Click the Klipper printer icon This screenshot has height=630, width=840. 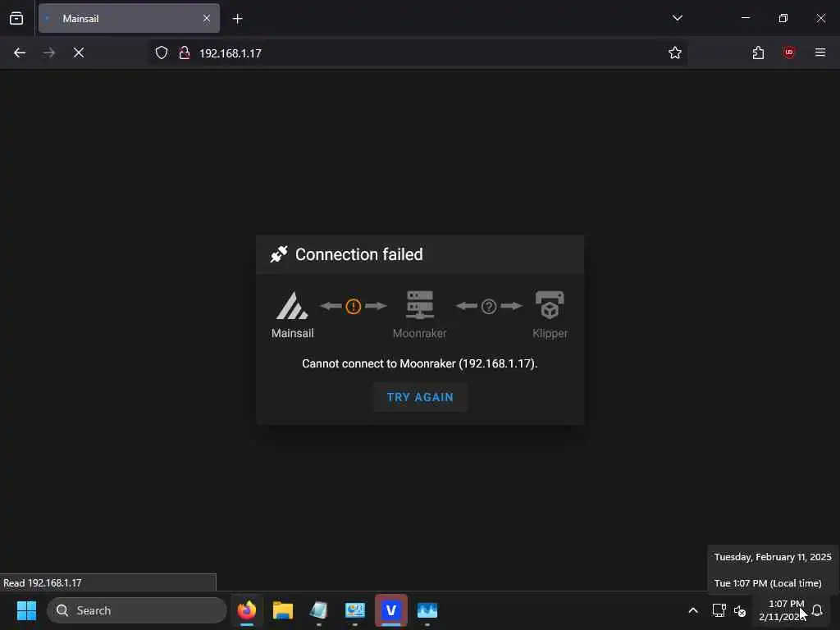550,305
